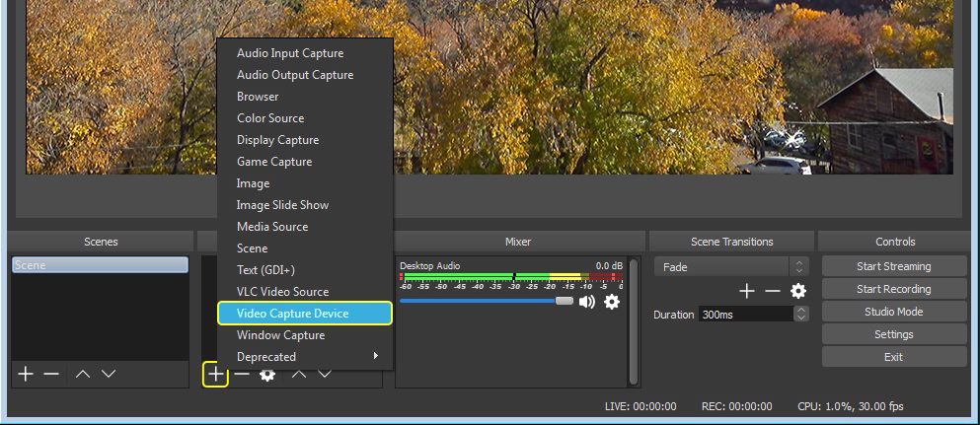This screenshot has height=425, width=980.
Task: Expand the Fade transition dropdown
Action: point(799,267)
